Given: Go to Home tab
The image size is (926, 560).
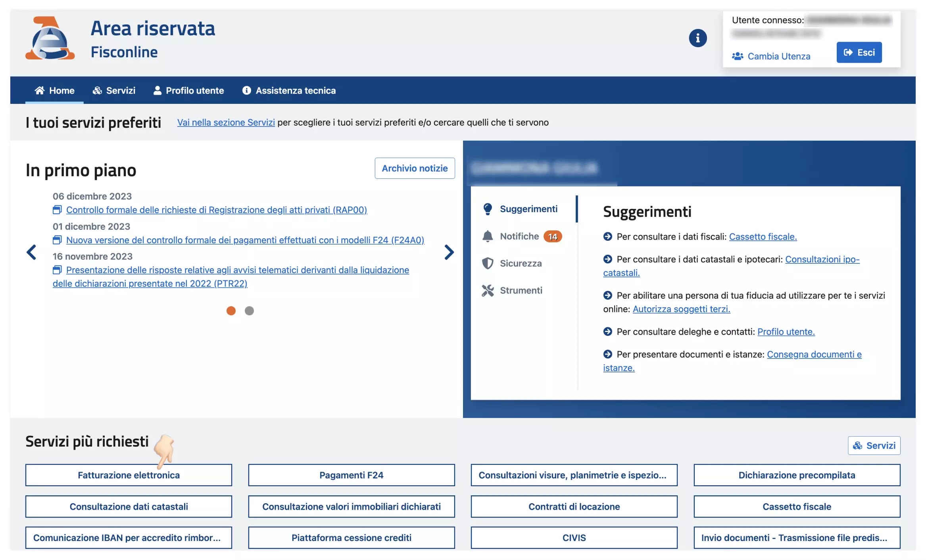Looking at the screenshot, I should point(54,90).
